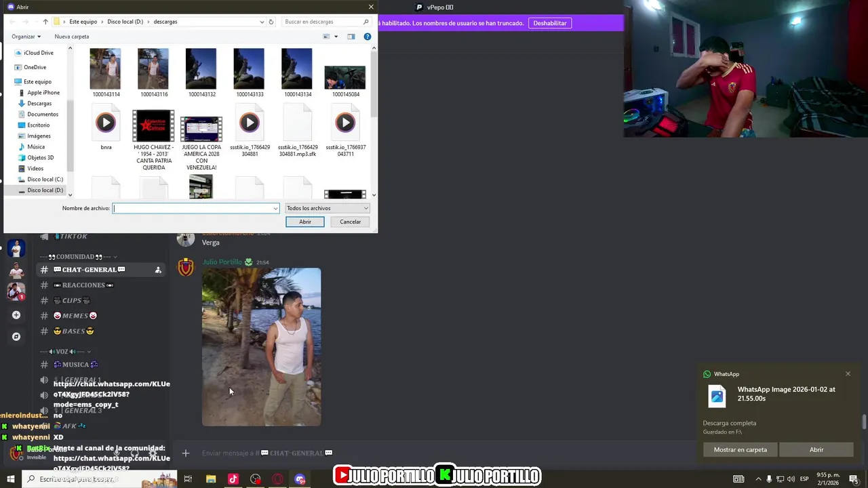Click Nueva carpeta in the dialog toolbar
868x488 pixels.
click(72, 37)
